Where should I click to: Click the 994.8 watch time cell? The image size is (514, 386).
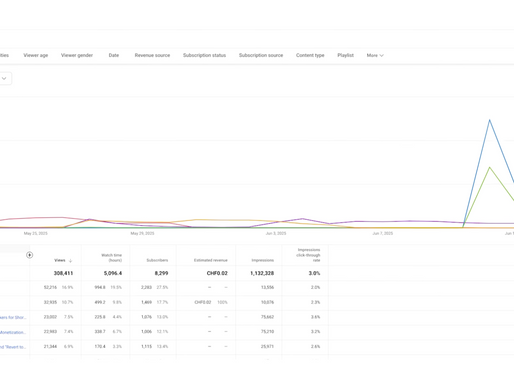pos(100,287)
